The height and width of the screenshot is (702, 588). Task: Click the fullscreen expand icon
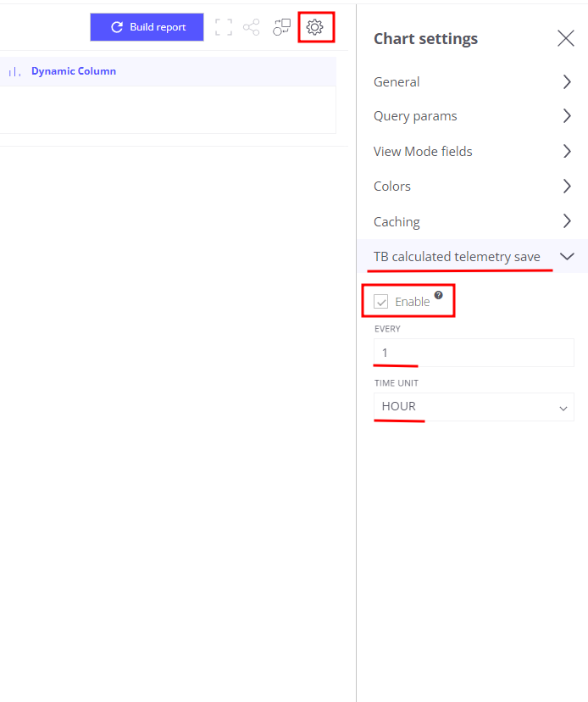pyautogui.click(x=224, y=27)
